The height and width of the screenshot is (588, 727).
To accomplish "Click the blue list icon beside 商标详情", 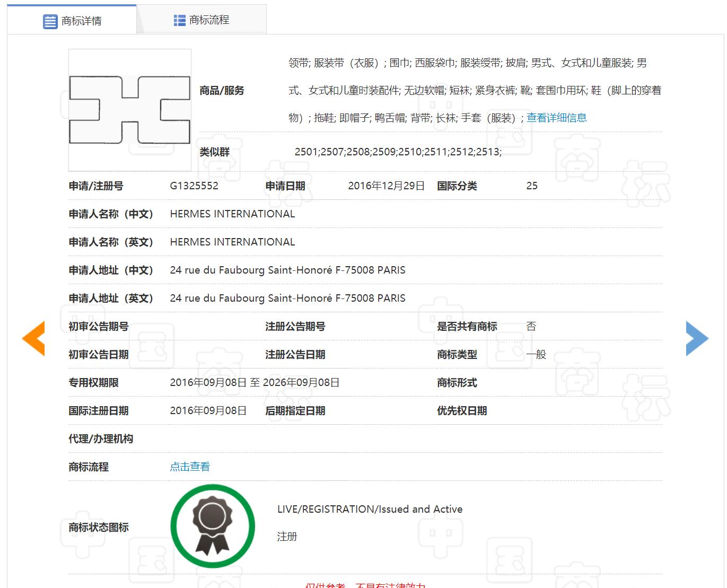I will (x=50, y=21).
